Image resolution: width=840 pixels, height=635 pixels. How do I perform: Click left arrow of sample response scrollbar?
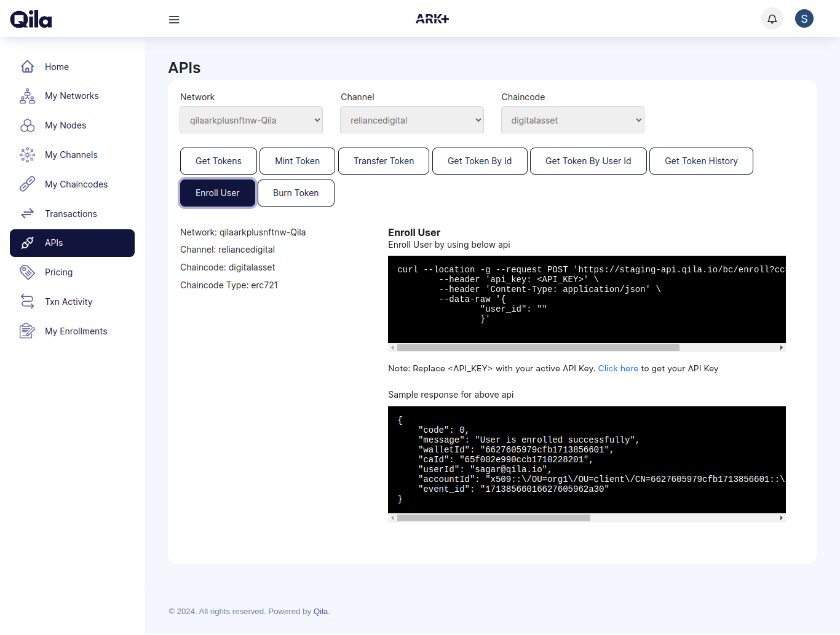392,518
